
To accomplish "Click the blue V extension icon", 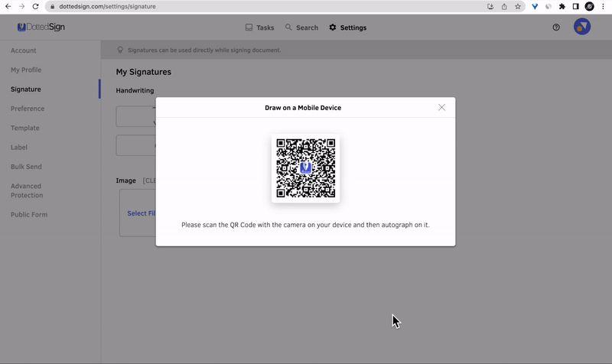I will [535, 6].
